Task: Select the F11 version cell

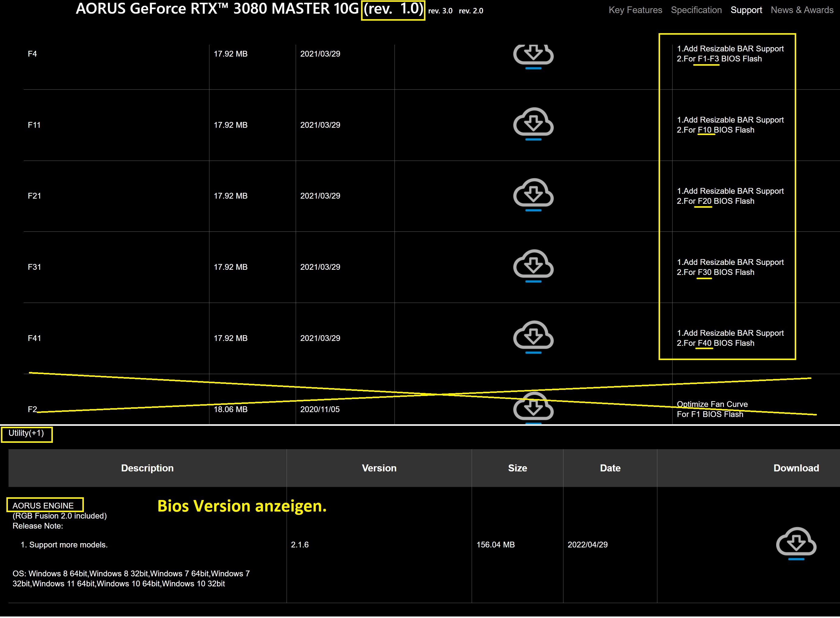Action: (x=34, y=125)
